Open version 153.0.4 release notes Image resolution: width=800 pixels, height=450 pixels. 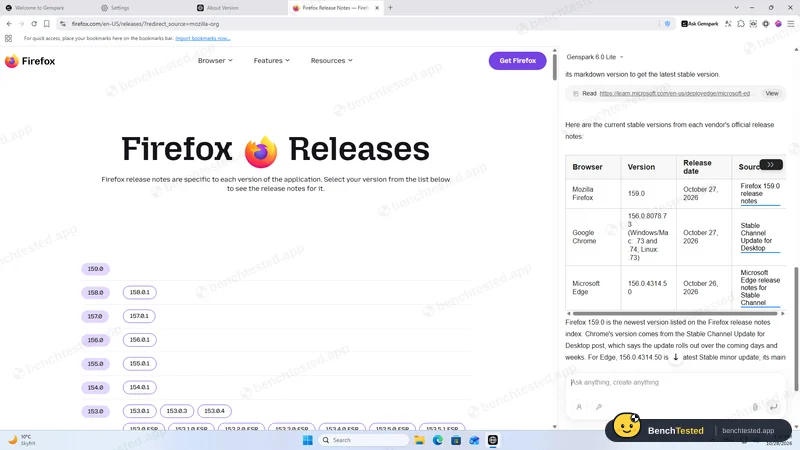[x=214, y=411]
